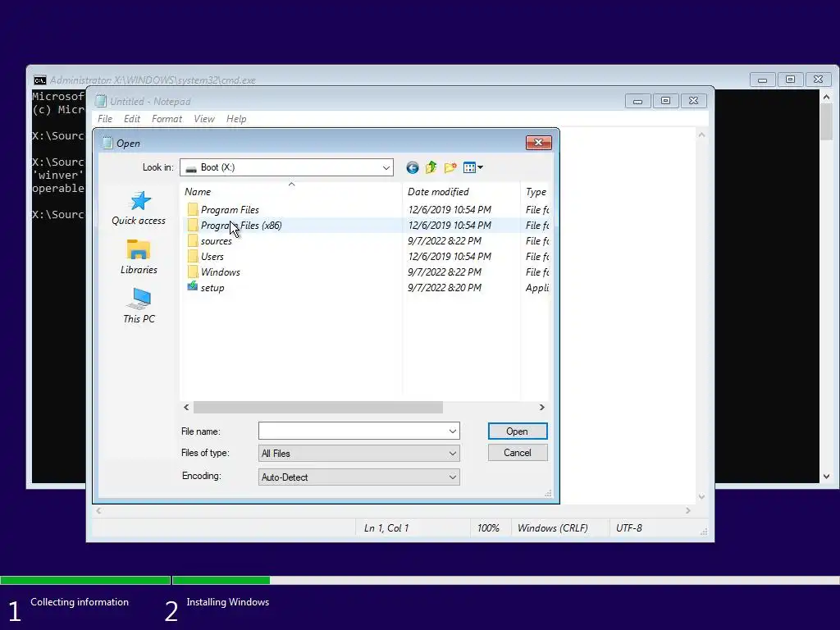Click the sources folder date 9/7/2022 8:22 PM
Image resolution: width=840 pixels, height=630 pixels.
point(445,241)
